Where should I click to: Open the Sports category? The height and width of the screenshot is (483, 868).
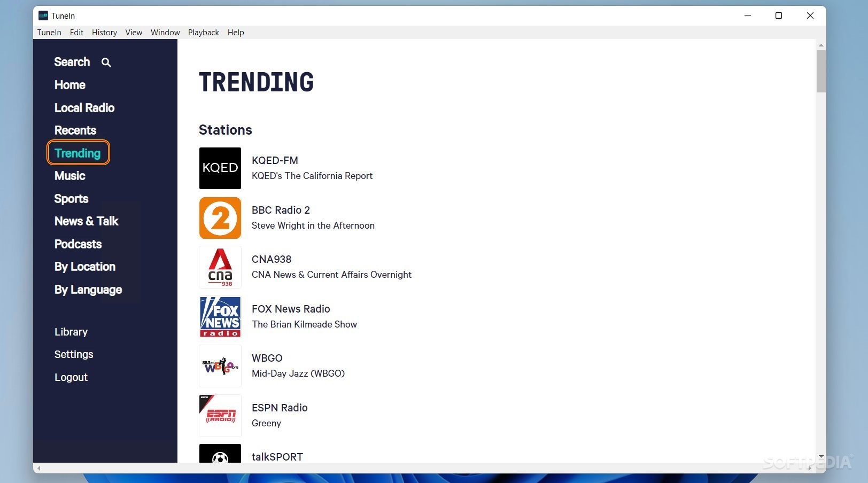[x=71, y=199]
